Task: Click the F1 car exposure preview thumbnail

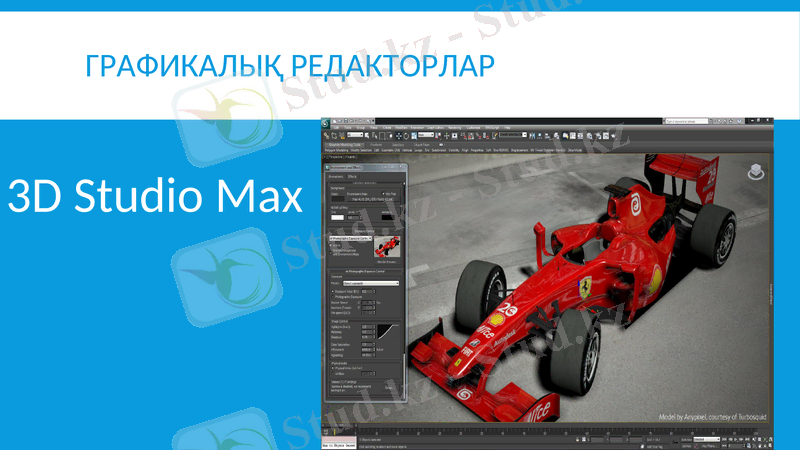Action: pyautogui.click(x=387, y=246)
